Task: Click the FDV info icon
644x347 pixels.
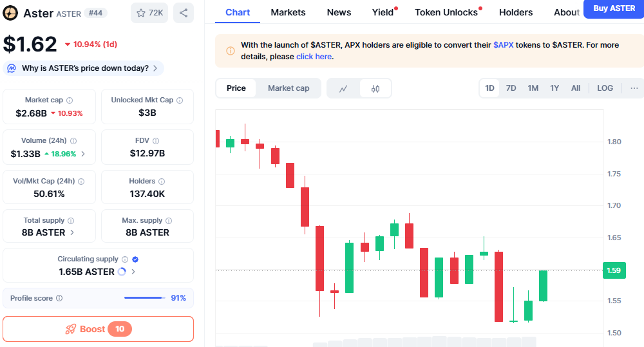Action: pyautogui.click(x=156, y=141)
